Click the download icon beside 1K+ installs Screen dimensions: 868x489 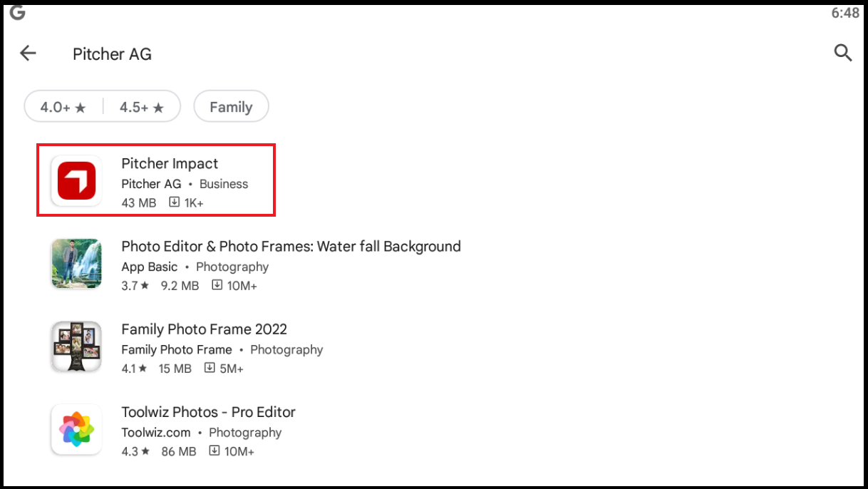point(174,202)
